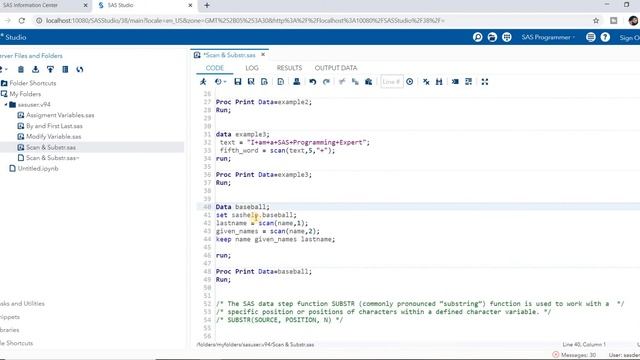
Task: Click the format code icon
Action: point(455,82)
